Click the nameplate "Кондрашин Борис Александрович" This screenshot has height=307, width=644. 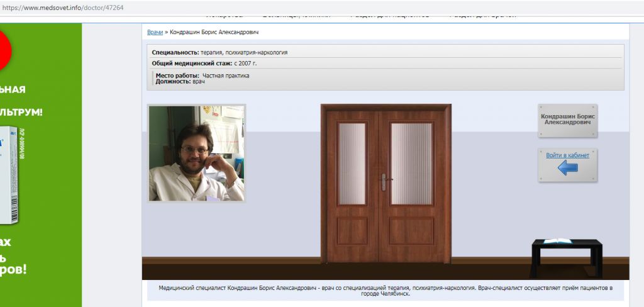coord(567,120)
